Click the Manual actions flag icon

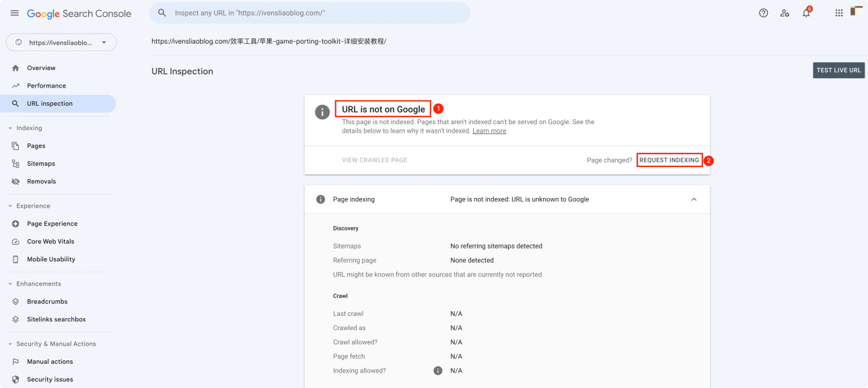[15, 362]
